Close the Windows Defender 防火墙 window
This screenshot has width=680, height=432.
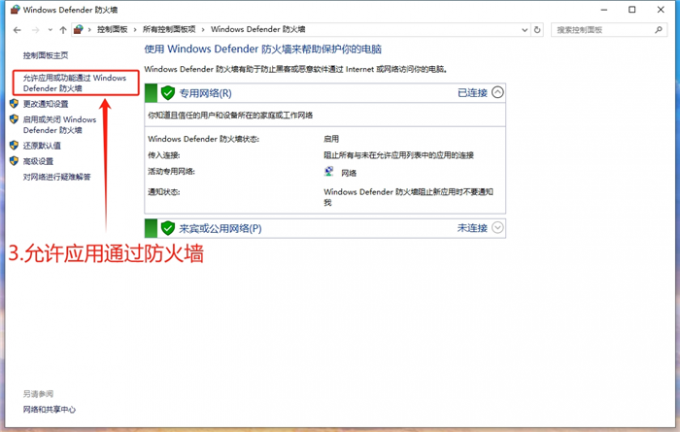[661, 10]
